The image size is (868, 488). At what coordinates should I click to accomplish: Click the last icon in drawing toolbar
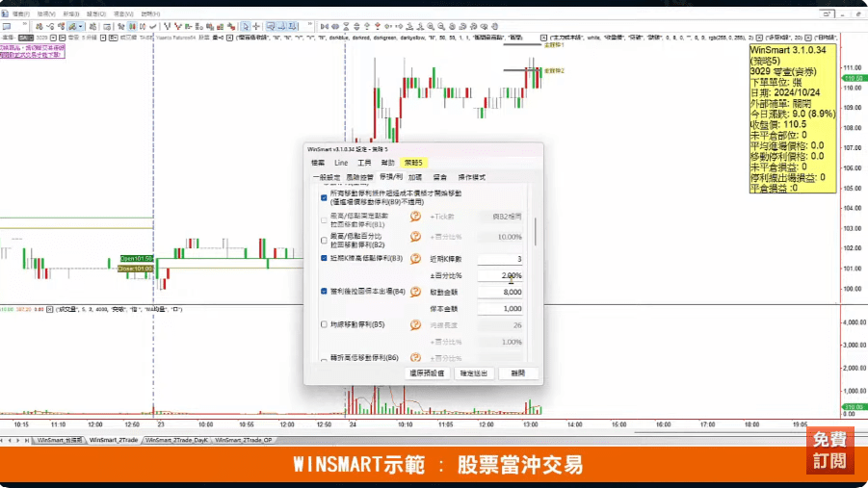click(494, 26)
